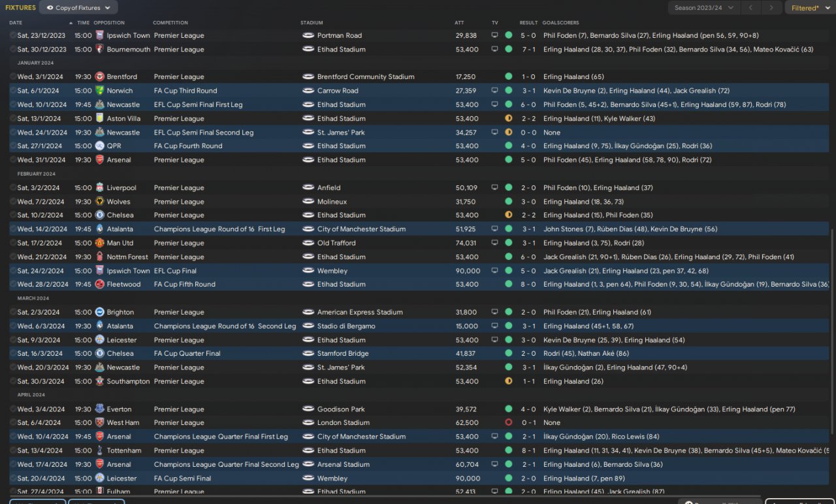Click the Ipswich Town club badge on 23/12/2023
836x504 pixels.
coord(99,35)
